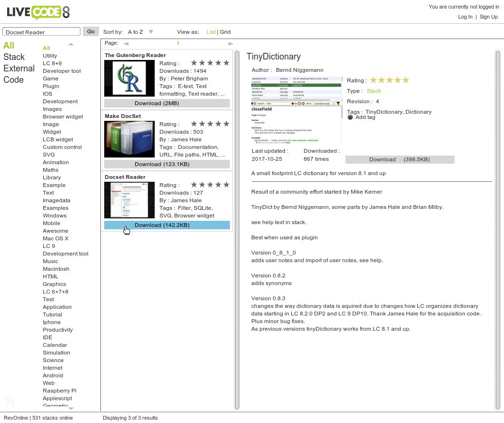
Task: Click the Make DocSet rating stars
Action: click(210, 124)
